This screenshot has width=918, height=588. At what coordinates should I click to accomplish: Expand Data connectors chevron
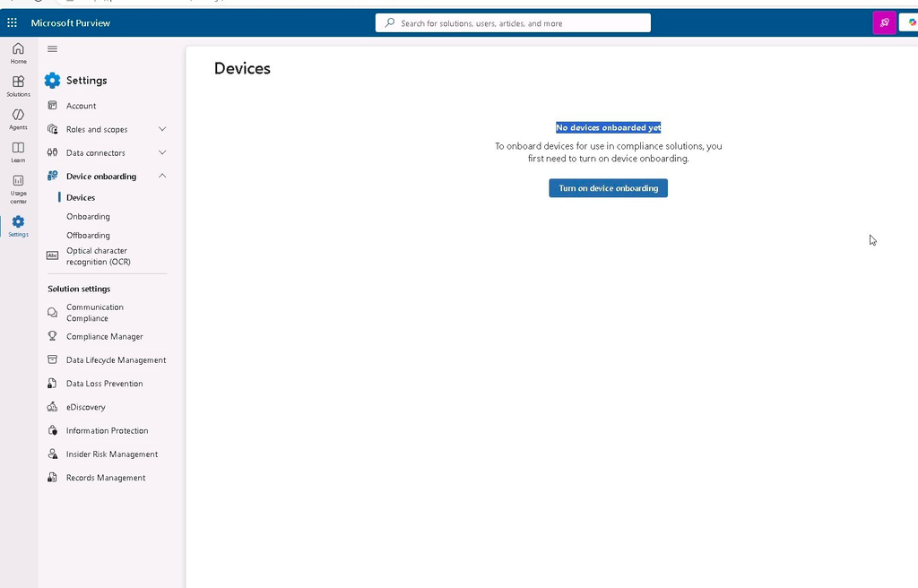pos(162,152)
